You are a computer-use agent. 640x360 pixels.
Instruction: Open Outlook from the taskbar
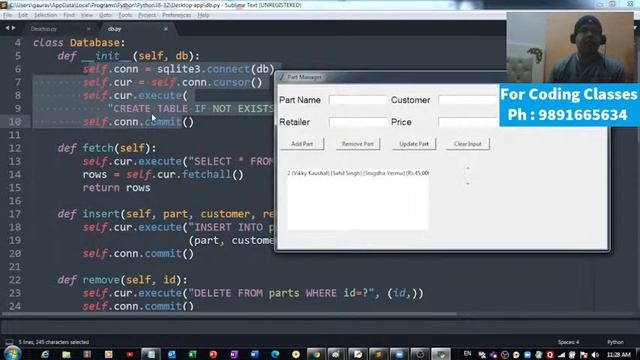click(172, 354)
